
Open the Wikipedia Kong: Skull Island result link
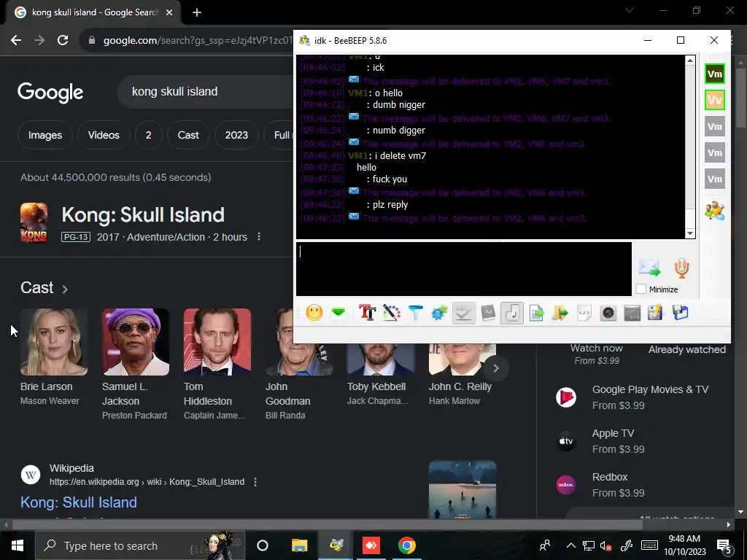click(79, 502)
